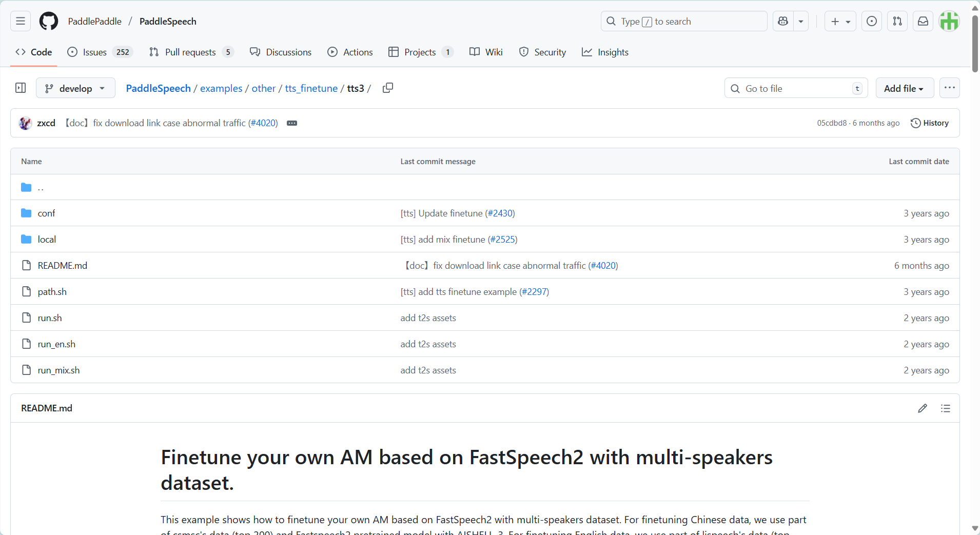Copy the file path icon
The image size is (980, 535).
388,88
